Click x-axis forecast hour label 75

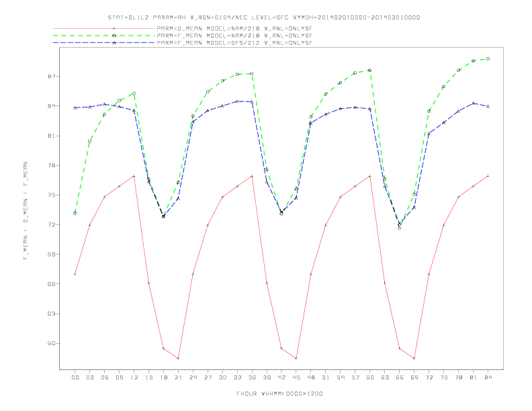[444, 377]
